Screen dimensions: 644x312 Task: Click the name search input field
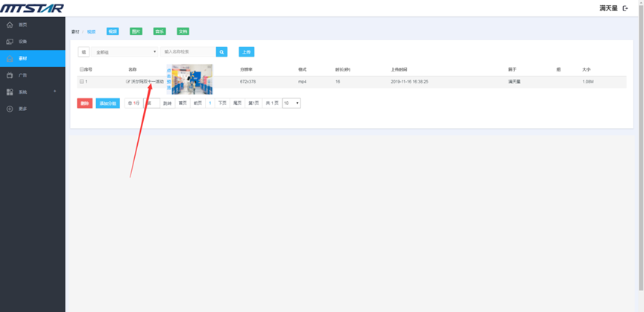tap(188, 52)
